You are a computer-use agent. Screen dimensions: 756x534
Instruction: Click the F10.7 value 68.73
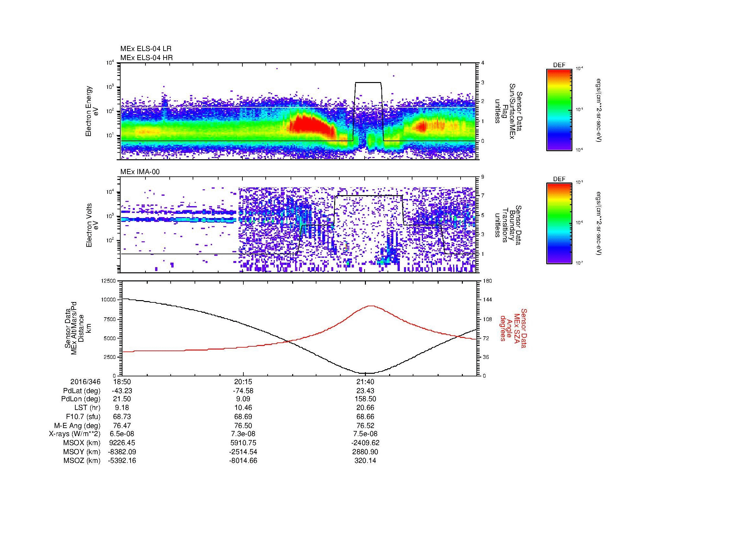122,416
